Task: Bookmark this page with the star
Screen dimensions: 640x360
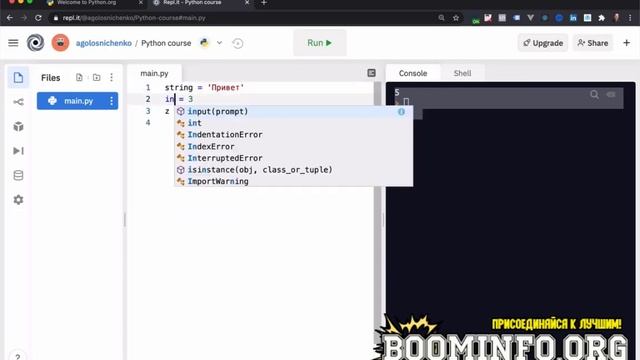Action: pyautogui.click(x=456, y=18)
